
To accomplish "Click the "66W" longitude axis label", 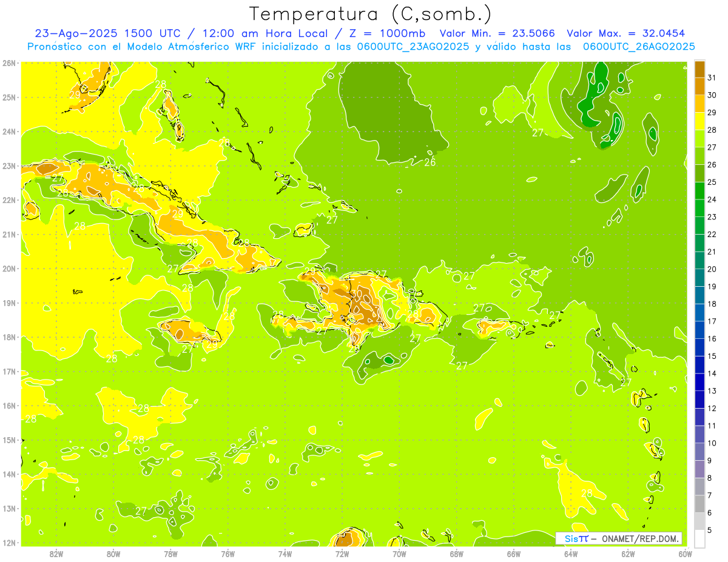I will (513, 554).
